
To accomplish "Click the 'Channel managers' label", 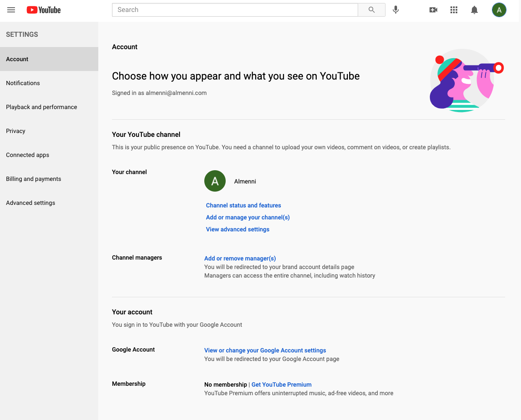I will click(x=137, y=257).
